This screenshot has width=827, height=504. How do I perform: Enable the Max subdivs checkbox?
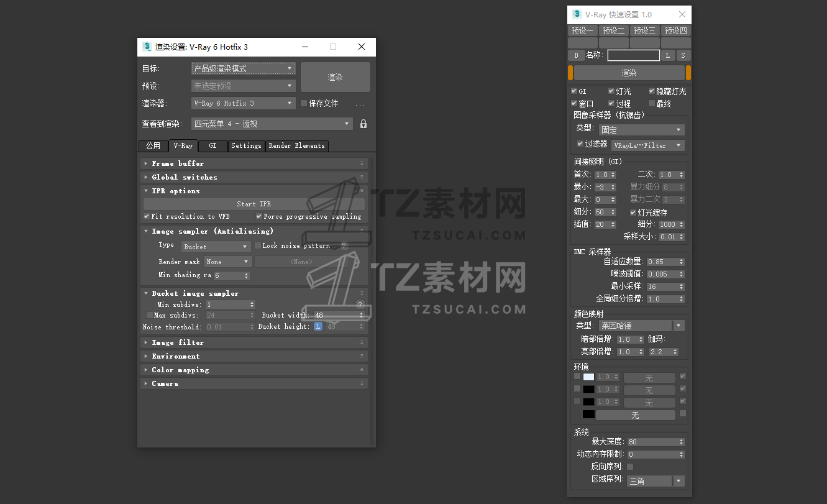(149, 315)
